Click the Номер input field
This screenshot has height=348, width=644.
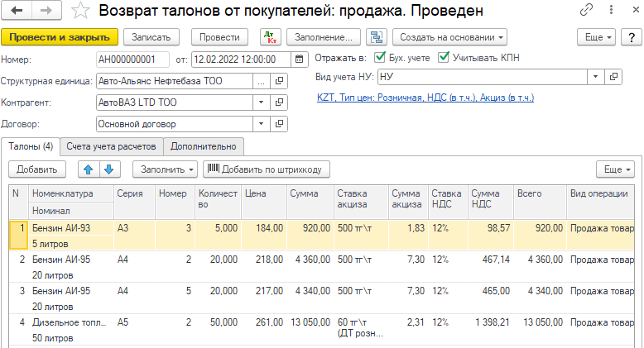[x=132, y=60]
